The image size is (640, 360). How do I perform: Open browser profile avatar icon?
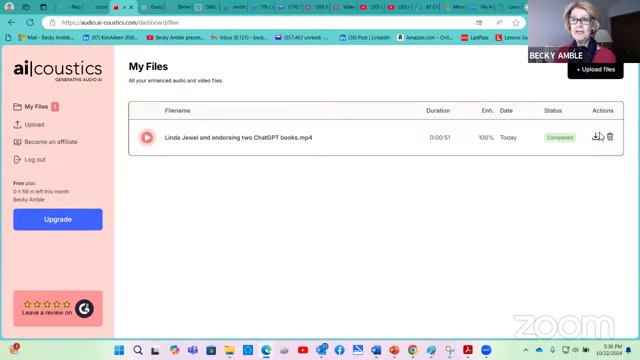pos(9,7)
